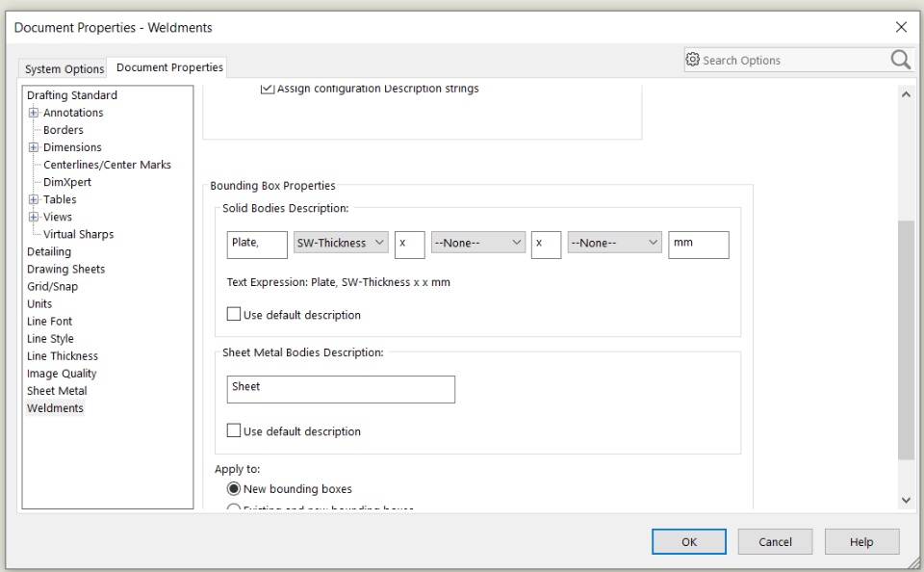Expand the Dimensions tree node

pos(34,147)
